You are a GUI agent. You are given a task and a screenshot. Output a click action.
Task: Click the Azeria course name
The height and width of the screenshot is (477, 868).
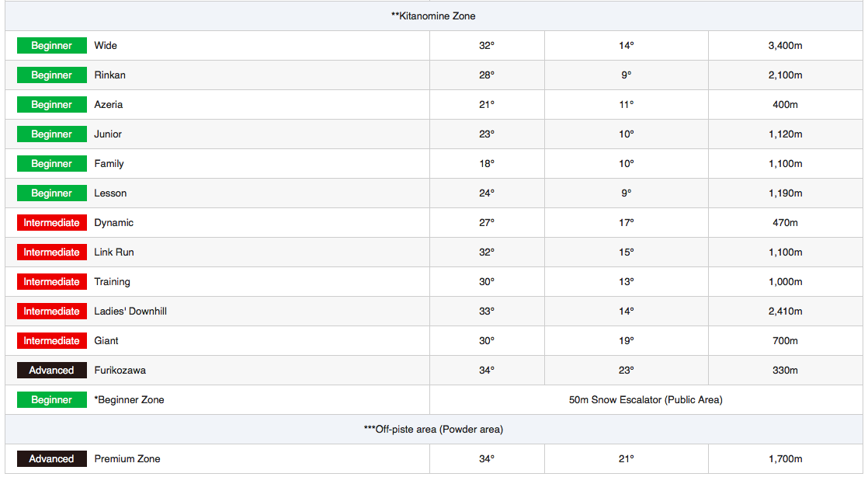[109, 105]
